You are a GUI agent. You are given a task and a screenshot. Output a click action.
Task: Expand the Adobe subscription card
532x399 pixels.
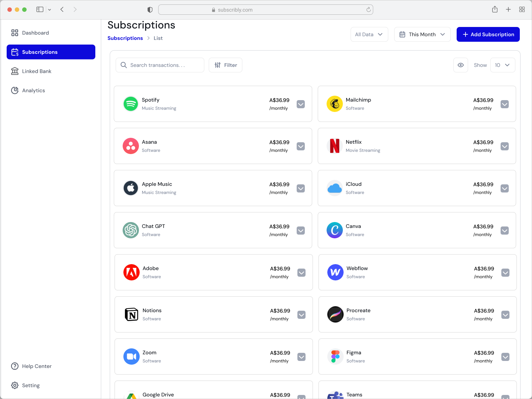point(301,273)
